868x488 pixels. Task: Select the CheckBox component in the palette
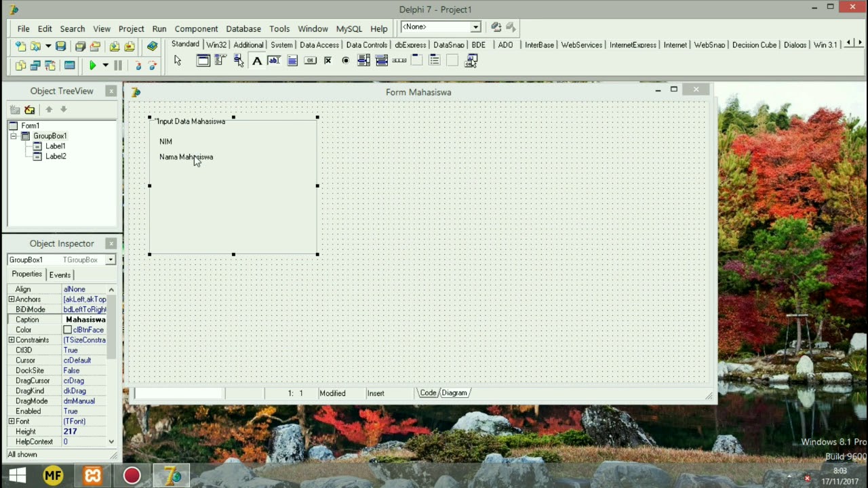tap(328, 61)
